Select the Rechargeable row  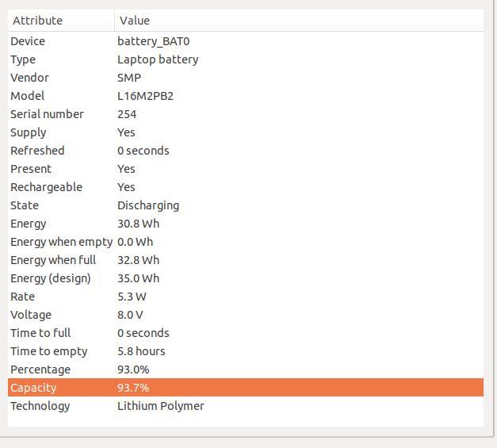coord(246,187)
